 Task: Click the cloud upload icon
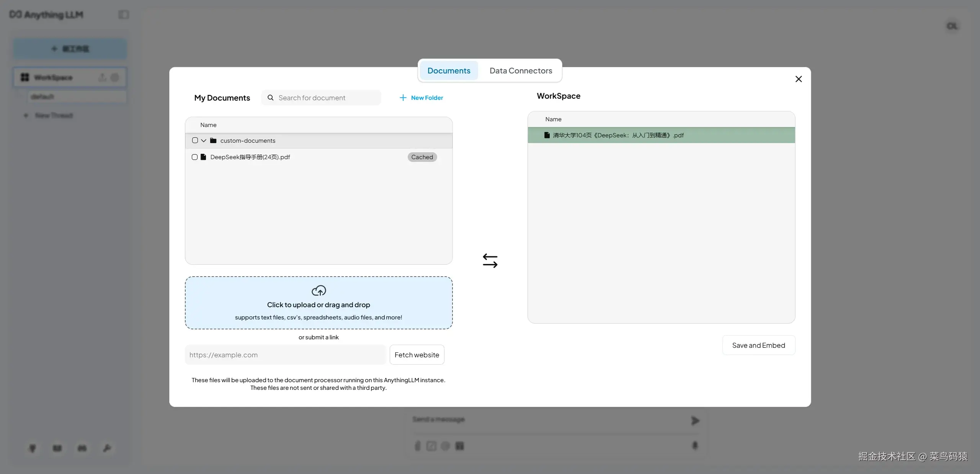coord(318,291)
